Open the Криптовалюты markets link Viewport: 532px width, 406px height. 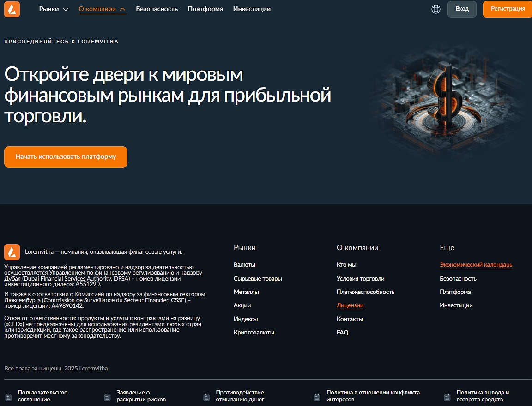[254, 333]
